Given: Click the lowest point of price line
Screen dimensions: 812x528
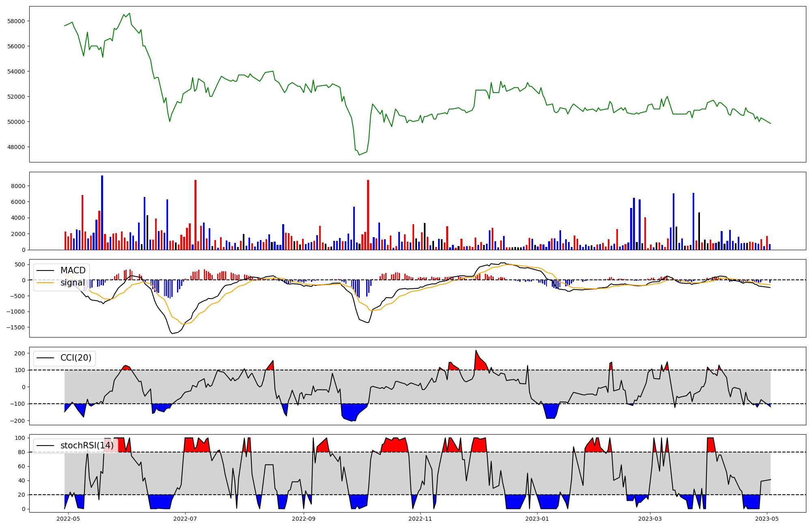Looking at the screenshot, I should point(359,155).
